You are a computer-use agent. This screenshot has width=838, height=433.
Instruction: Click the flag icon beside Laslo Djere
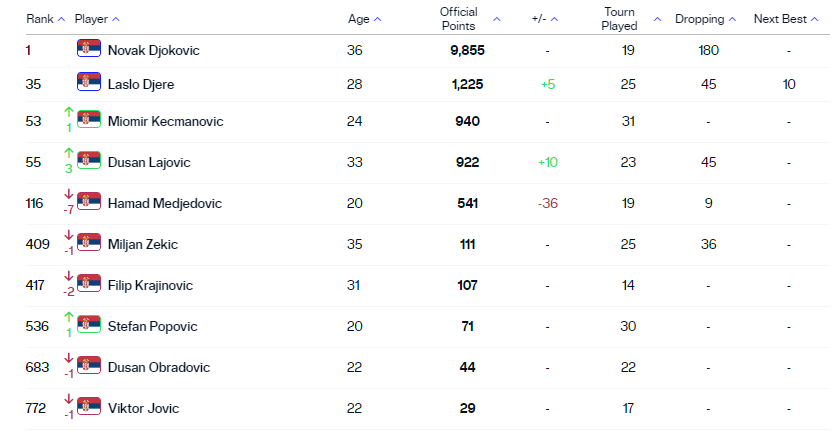coord(89,84)
